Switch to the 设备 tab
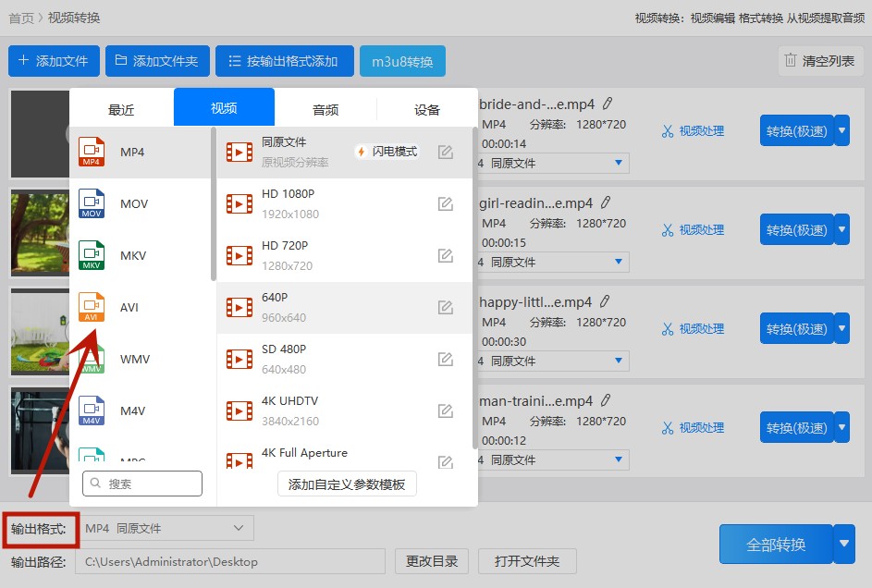 (x=426, y=109)
